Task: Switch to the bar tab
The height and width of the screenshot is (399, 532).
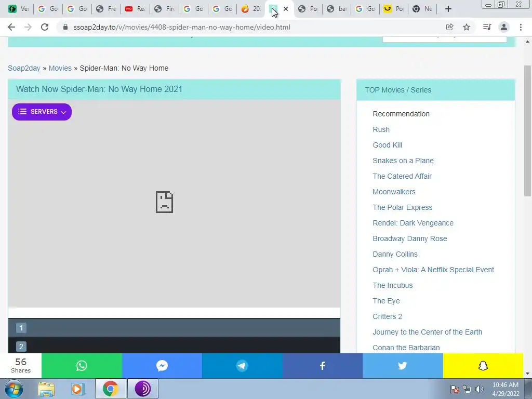Action: [x=337, y=9]
